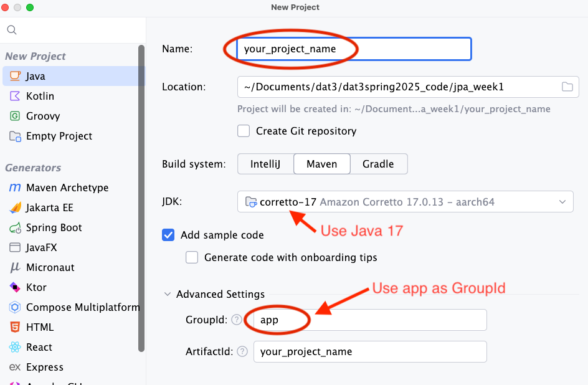The height and width of the screenshot is (385, 588).
Task: Choose the Groovy project icon
Action: pos(14,116)
